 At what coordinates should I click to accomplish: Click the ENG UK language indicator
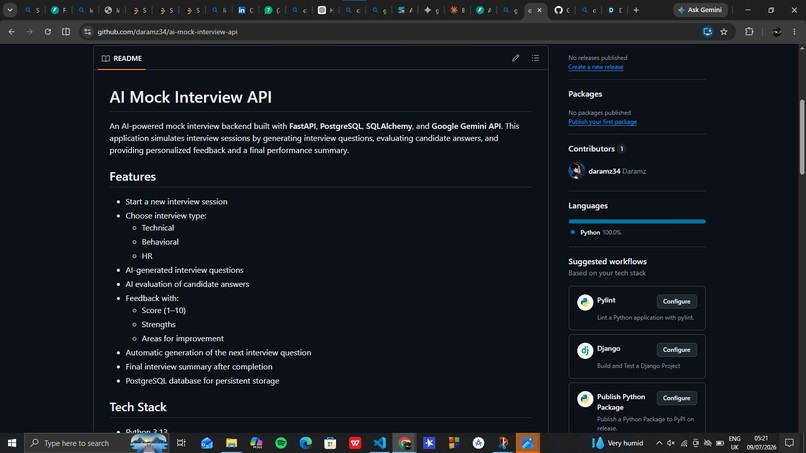click(735, 443)
